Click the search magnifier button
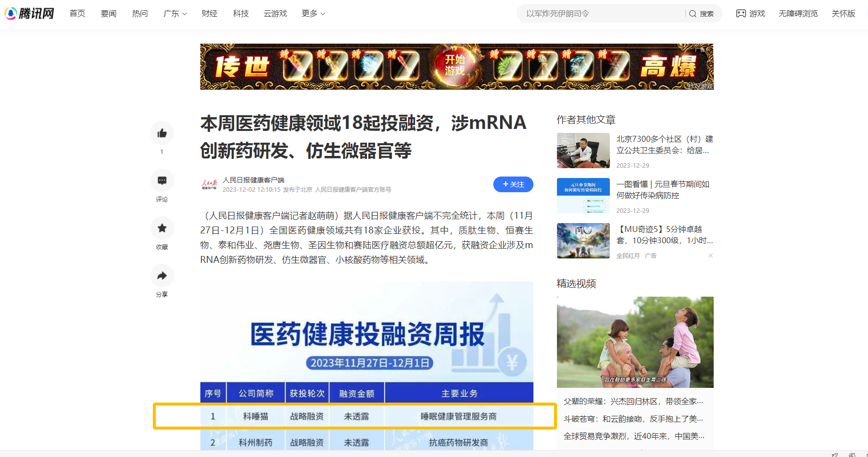This screenshot has width=868, height=457. (x=701, y=14)
